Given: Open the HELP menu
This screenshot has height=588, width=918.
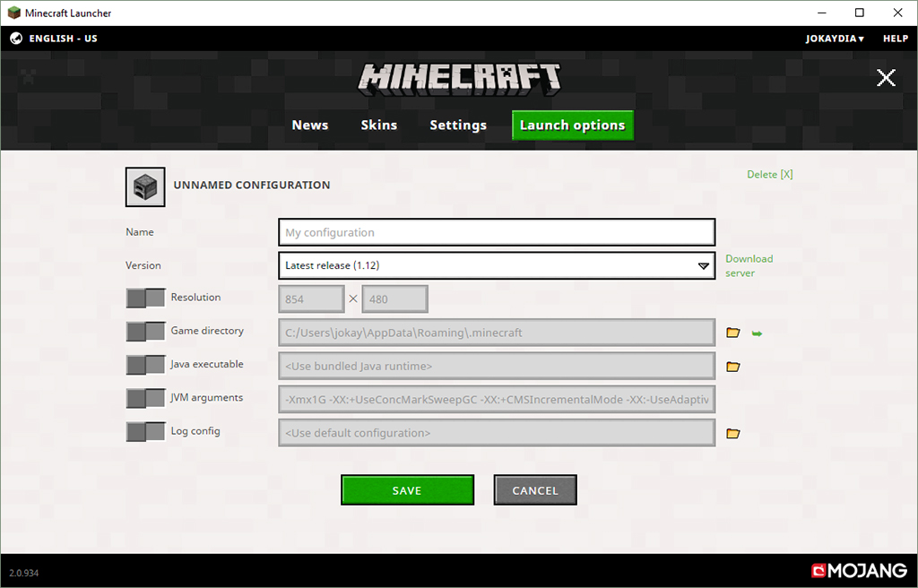Looking at the screenshot, I should point(896,39).
